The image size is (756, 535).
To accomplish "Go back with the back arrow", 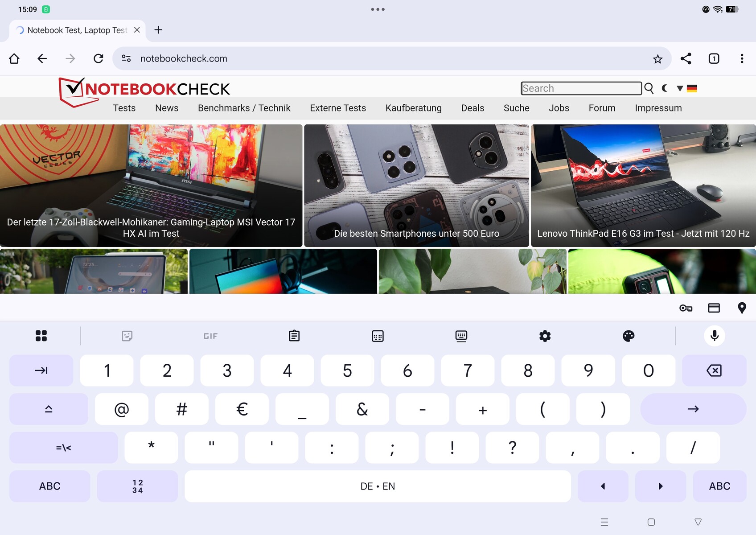I will 42,58.
